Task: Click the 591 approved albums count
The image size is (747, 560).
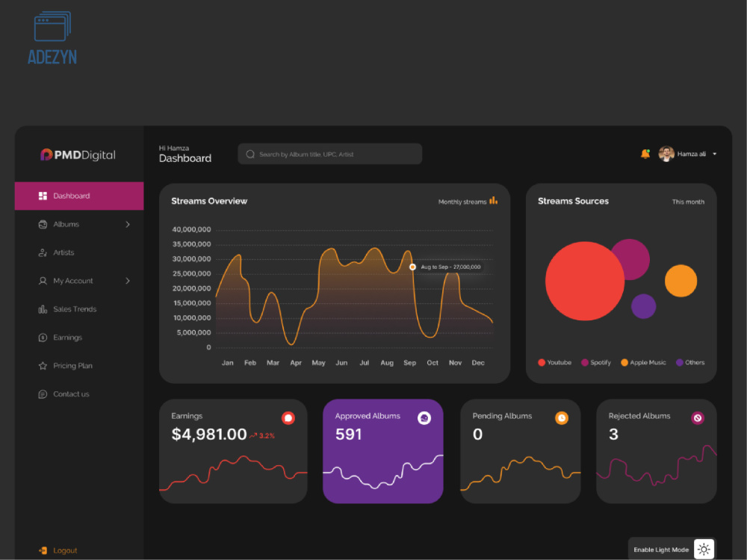Action: pos(348,435)
